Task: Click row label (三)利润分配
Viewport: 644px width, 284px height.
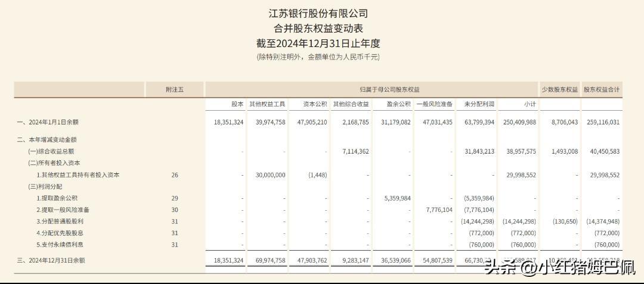Action: coord(45,186)
